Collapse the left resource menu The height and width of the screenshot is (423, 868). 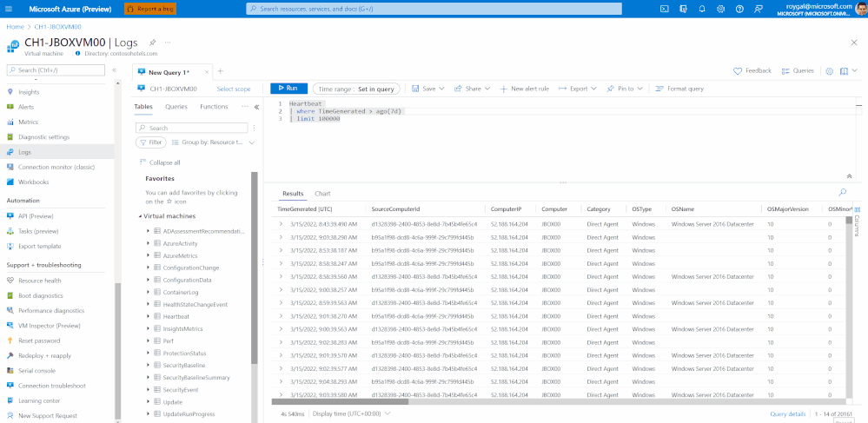tap(114, 70)
